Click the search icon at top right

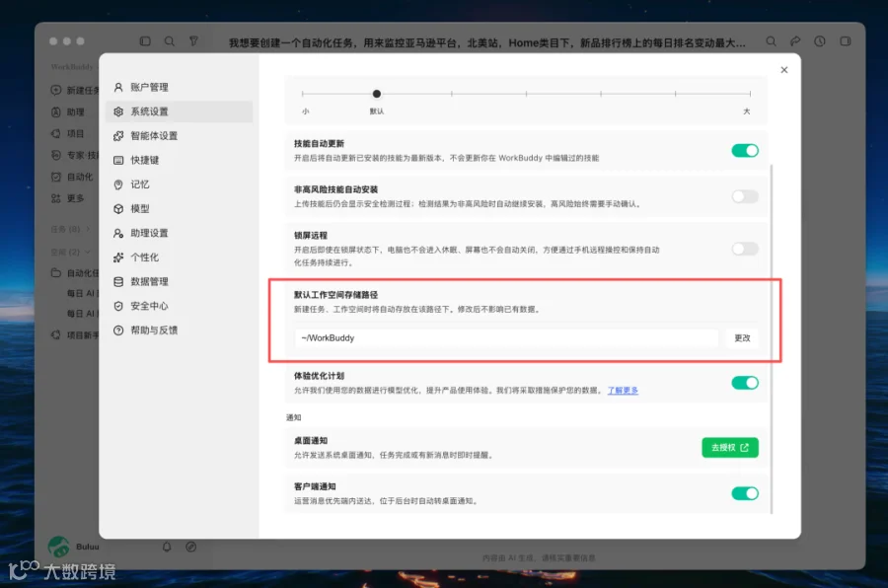coord(771,41)
